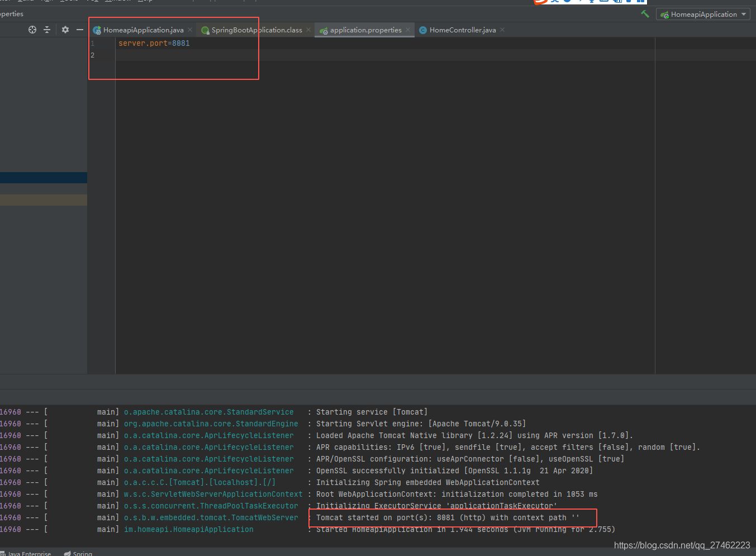Select the application.properties tab
The width and height of the screenshot is (756, 556).
coord(365,30)
